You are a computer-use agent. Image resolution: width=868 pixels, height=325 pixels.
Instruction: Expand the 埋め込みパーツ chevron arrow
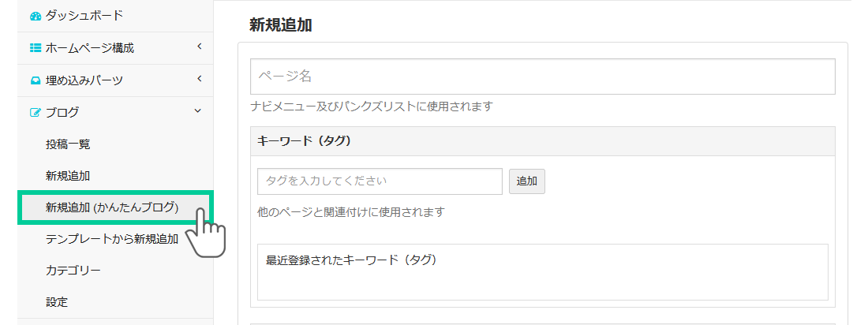pyautogui.click(x=200, y=80)
